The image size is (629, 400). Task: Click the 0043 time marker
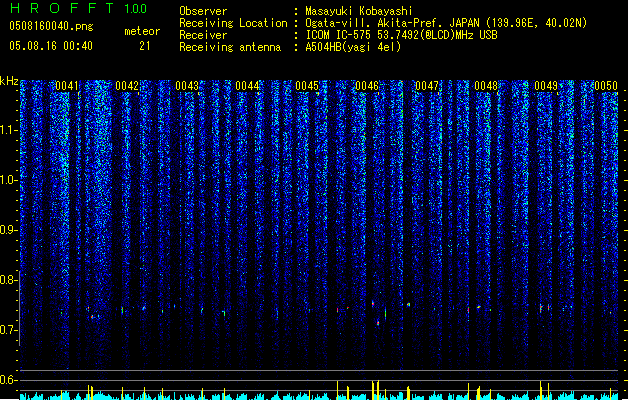187,86
